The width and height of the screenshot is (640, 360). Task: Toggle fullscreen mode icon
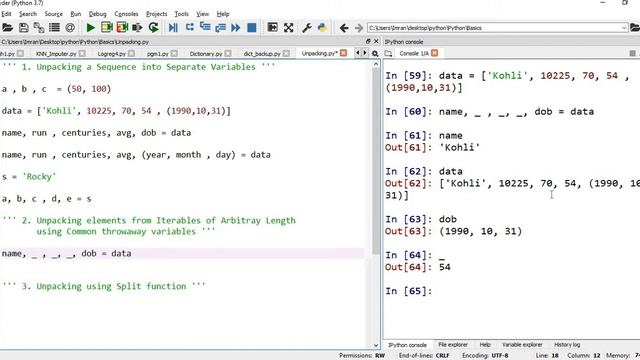[289, 28]
